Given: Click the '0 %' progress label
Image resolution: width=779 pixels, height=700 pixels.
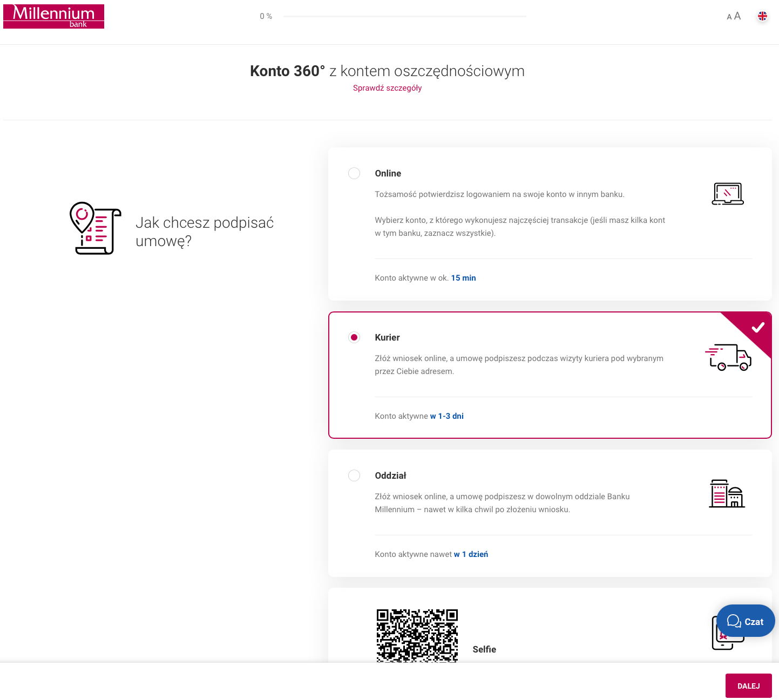Looking at the screenshot, I should click(x=266, y=16).
